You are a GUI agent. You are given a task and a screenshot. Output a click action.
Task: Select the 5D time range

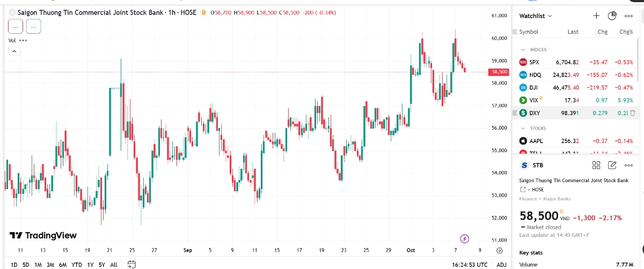point(26,265)
